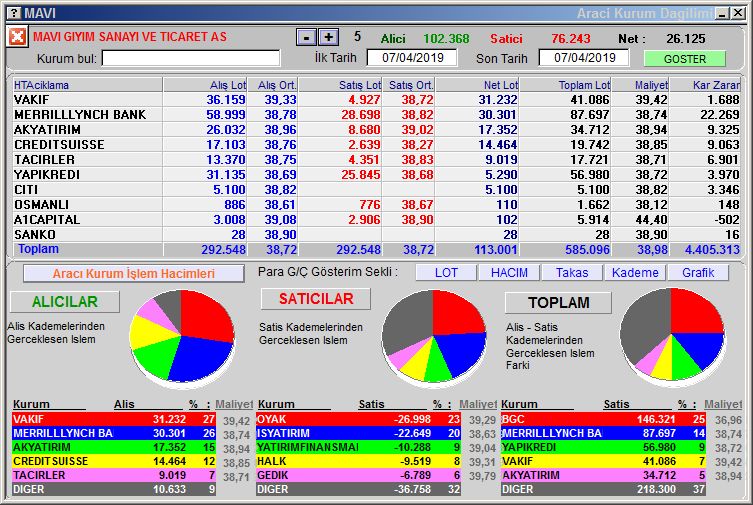Image resolution: width=753 pixels, height=505 pixels.
Task: Select the MERRILLLYNCH BANK row
Action: [x=376, y=115]
